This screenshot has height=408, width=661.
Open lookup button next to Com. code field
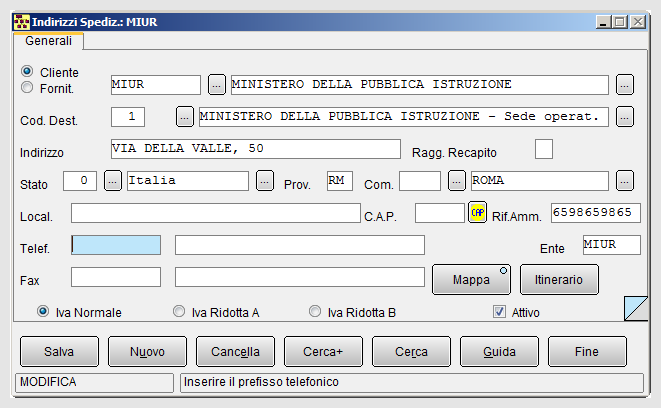tap(457, 181)
